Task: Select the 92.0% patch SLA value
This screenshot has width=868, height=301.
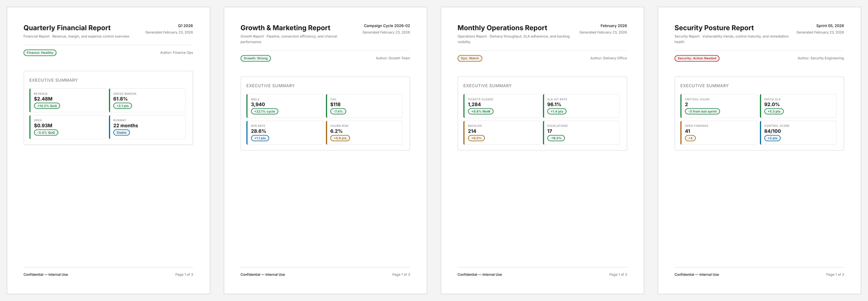Action: tap(772, 104)
